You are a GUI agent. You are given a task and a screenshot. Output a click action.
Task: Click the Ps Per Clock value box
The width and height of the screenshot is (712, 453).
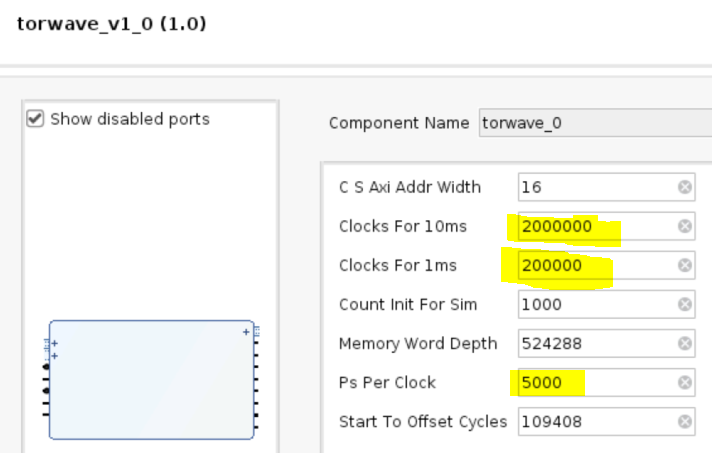[x=596, y=382]
